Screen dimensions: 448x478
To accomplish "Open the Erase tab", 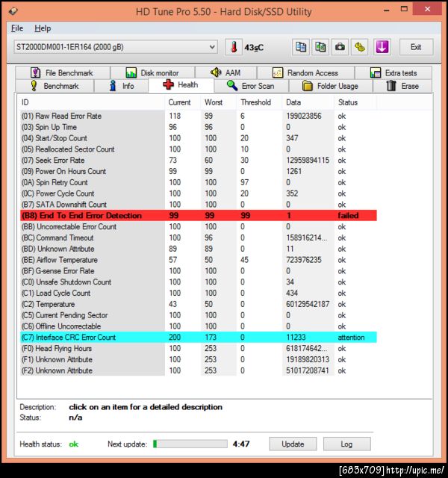I will click(x=402, y=86).
